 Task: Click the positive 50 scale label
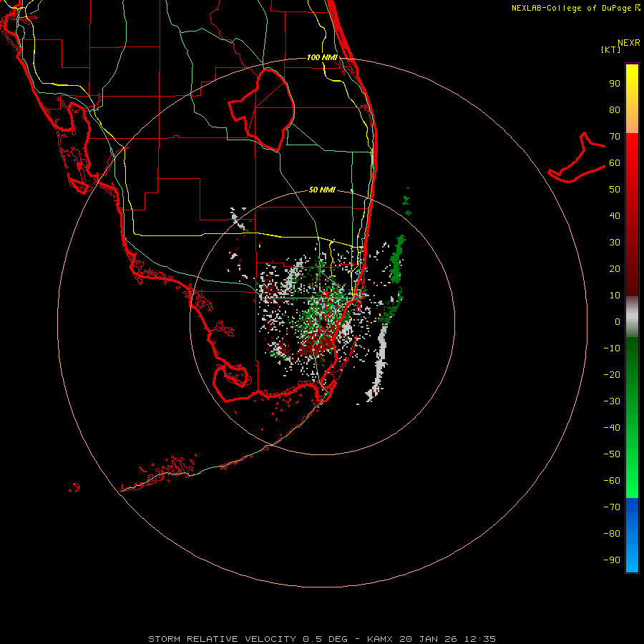[x=615, y=190]
